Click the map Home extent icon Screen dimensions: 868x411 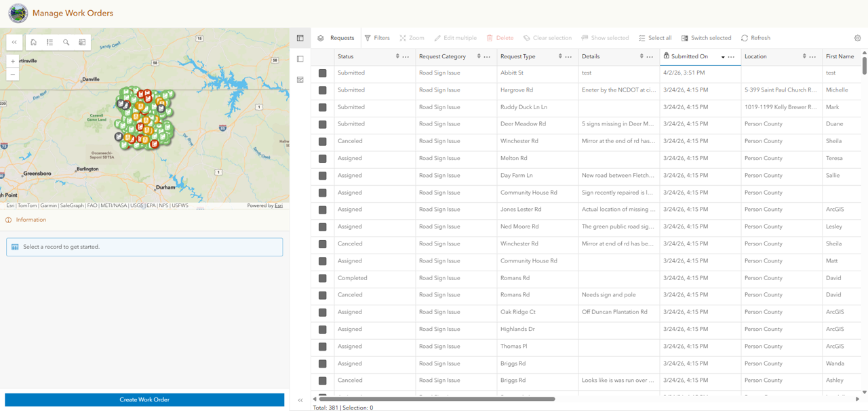[33, 42]
